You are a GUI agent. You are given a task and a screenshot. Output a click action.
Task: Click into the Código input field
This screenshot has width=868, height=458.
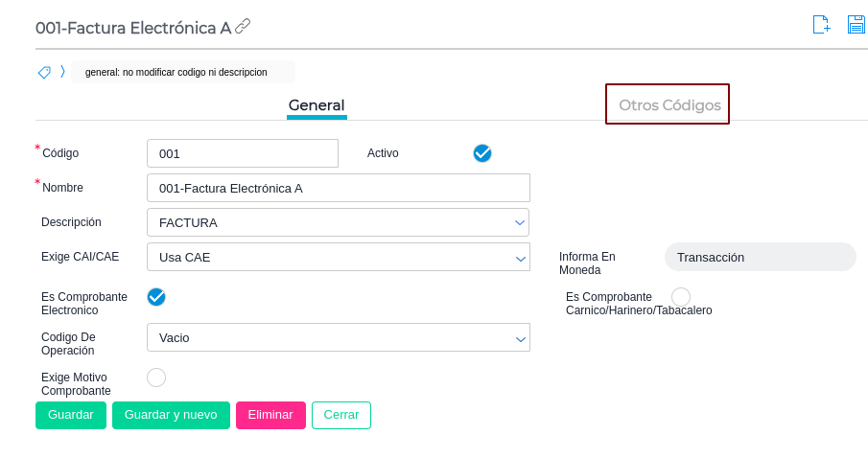[x=243, y=153]
